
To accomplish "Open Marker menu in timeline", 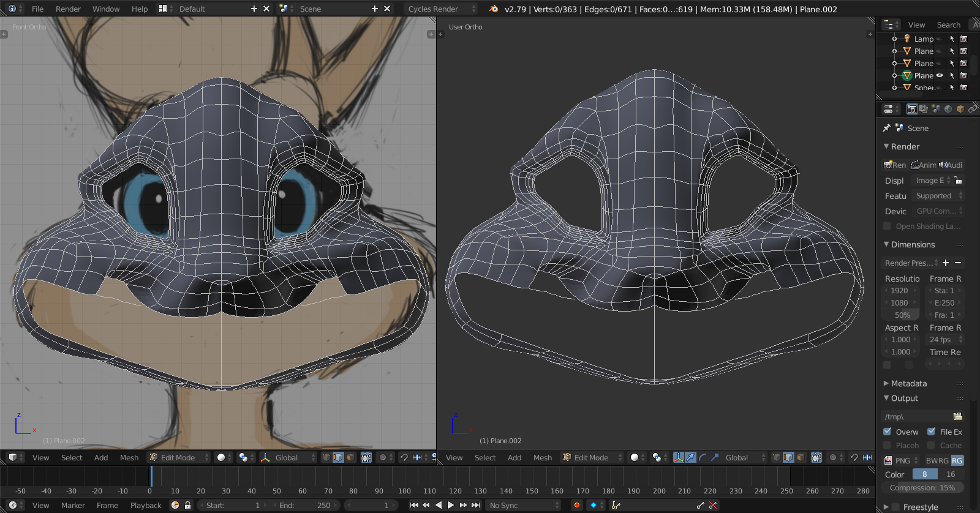I will (x=73, y=505).
